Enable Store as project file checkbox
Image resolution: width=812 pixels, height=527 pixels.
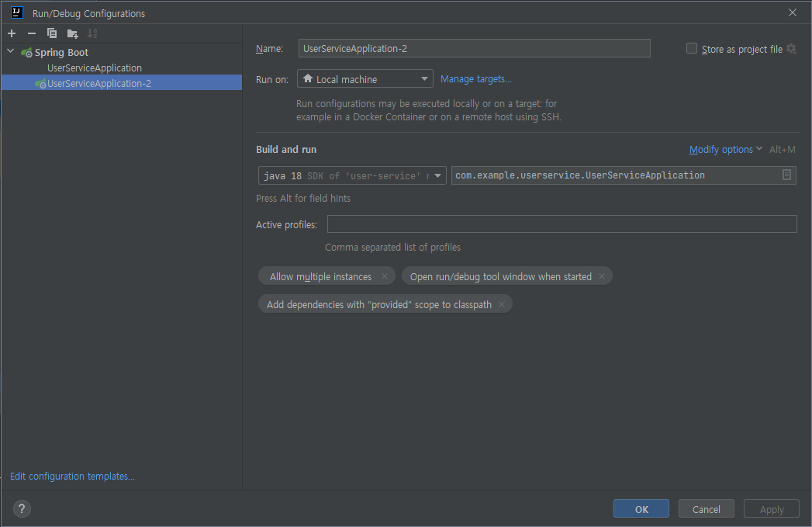tap(691, 49)
